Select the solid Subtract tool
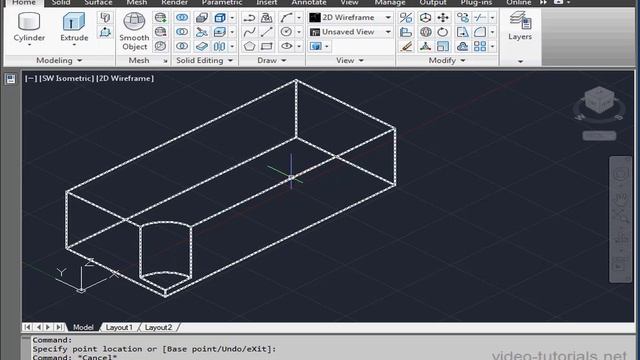Screen dimensions: 640x360 182,32
